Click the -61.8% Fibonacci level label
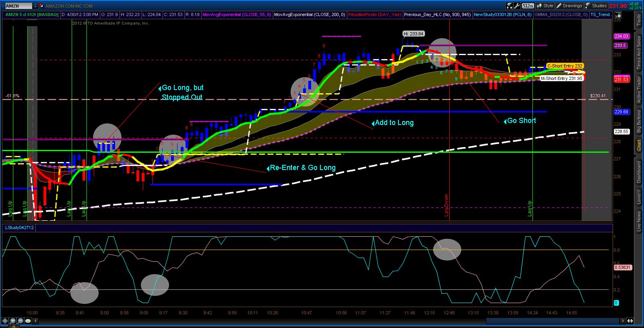This screenshot has height=328, width=644. 12,96
